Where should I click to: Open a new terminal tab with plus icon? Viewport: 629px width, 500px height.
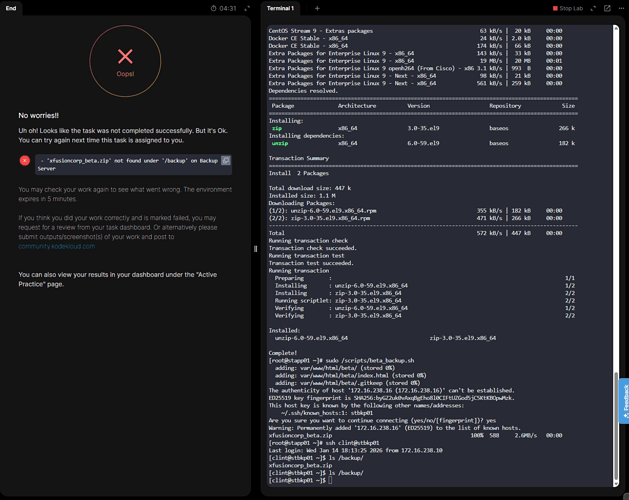pyautogui.click(x=317, y=8)
